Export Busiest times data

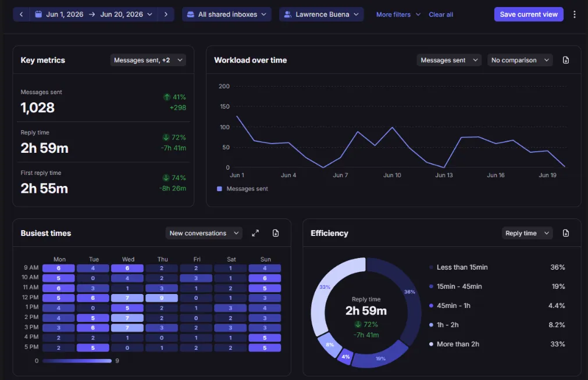[276, 233]
